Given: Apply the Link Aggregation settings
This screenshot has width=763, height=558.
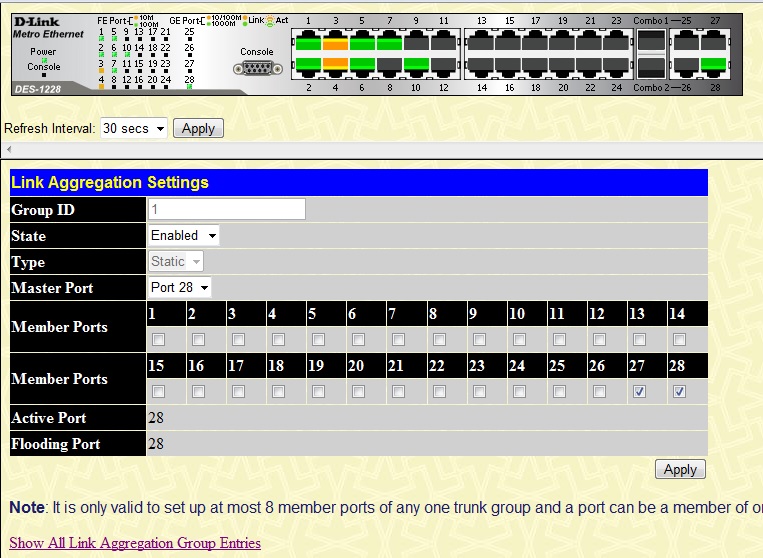Looking at the screenshot, I should point(680,469).
